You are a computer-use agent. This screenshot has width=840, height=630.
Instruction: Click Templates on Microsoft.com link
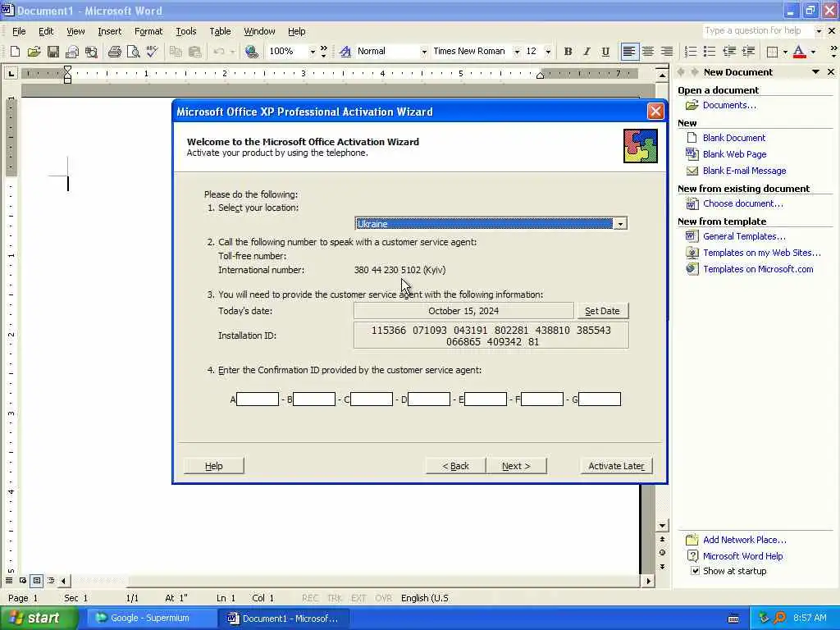[758, 269]
